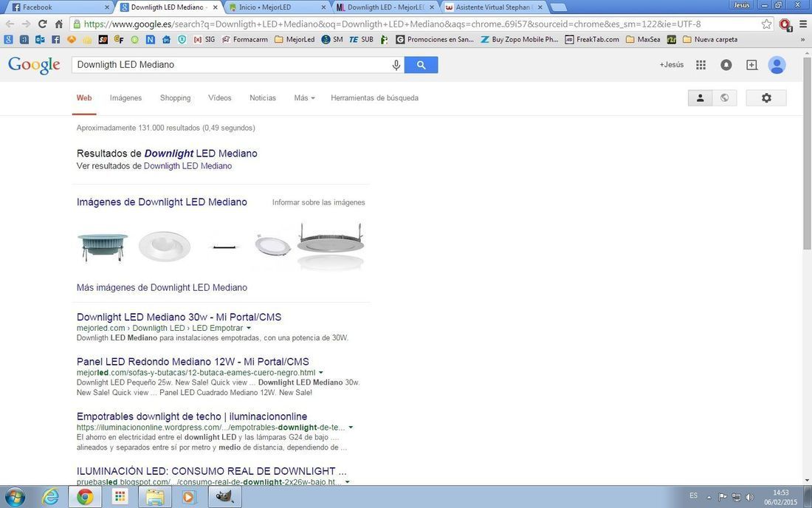Open the TE SUB bookmark
The height and width of the screenshot is (508, 812).
(x=361, y=39)
